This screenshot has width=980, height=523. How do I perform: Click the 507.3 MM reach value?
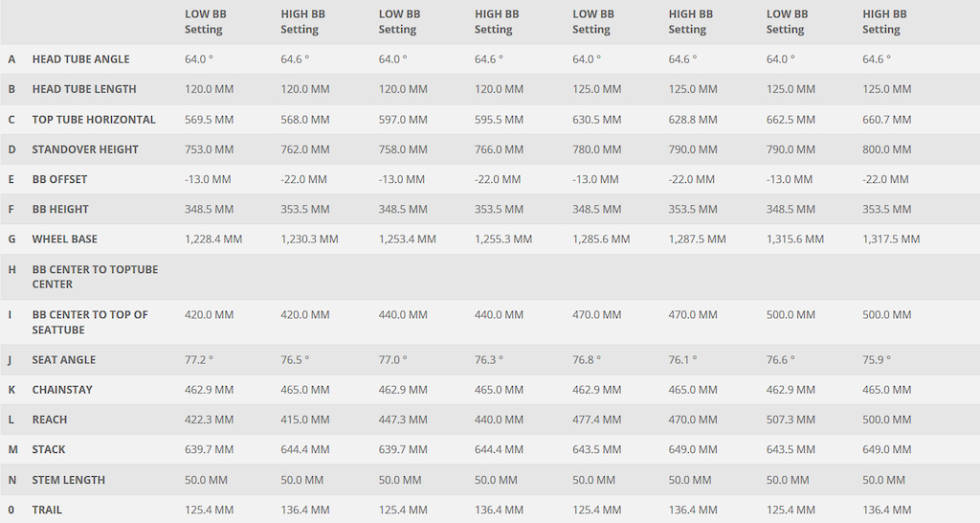pos(791,420)
